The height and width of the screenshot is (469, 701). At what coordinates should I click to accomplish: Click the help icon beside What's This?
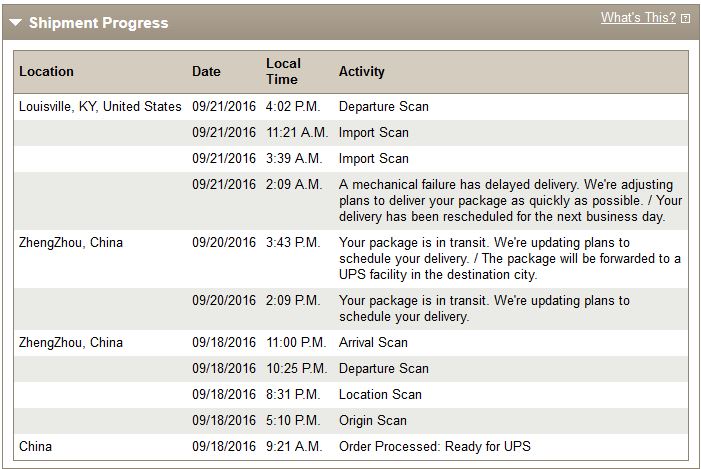[685, 18]
